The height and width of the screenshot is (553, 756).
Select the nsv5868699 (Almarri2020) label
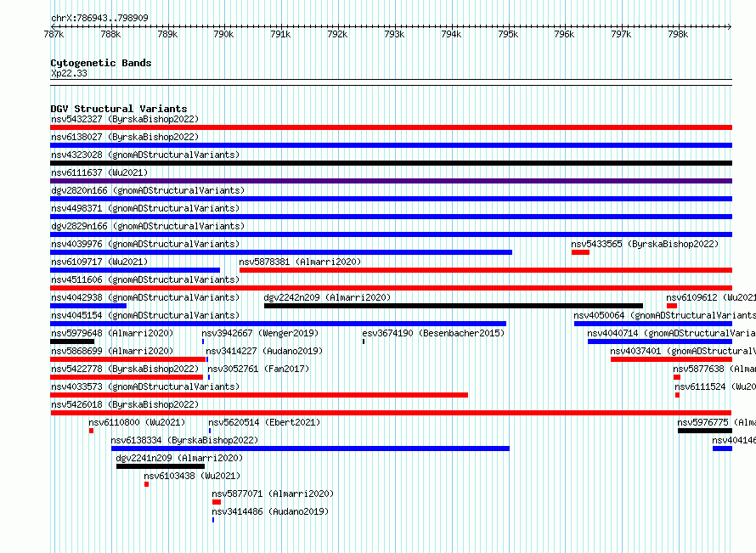112,351
